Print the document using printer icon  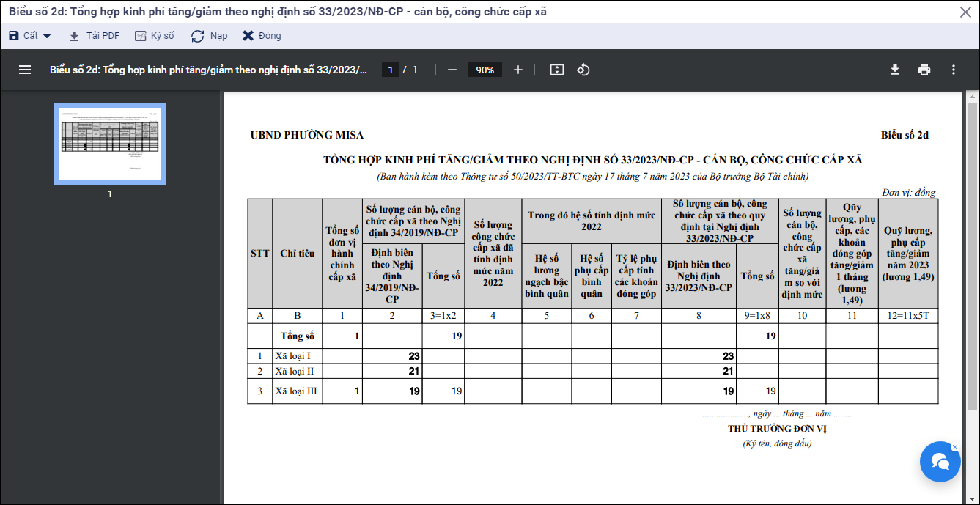pyautogui.click(x=924, y=70)
